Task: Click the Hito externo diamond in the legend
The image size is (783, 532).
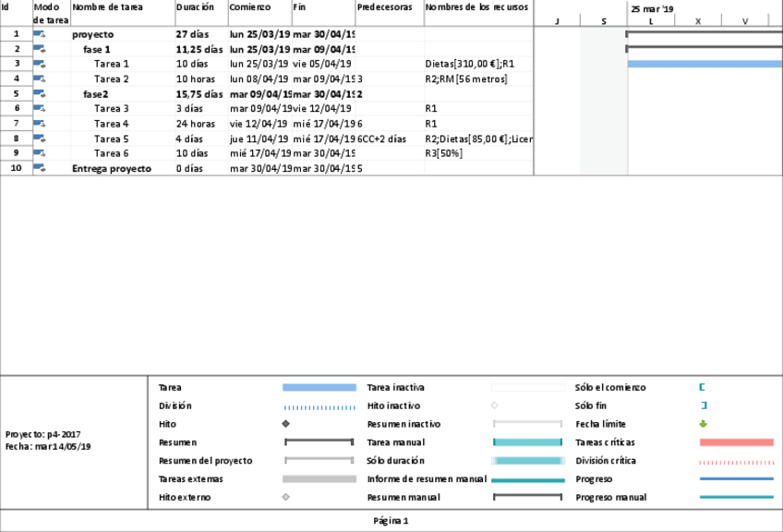Action: [x=285, y=497]
